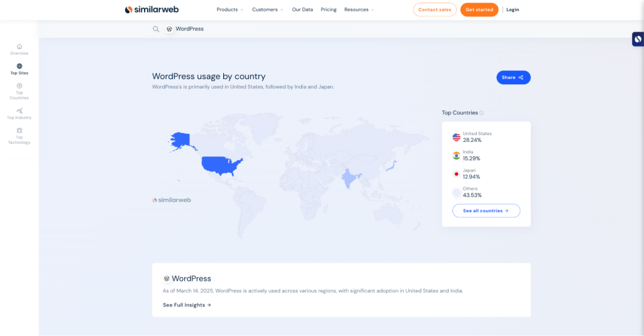Click the 15.29% India value

472,159
